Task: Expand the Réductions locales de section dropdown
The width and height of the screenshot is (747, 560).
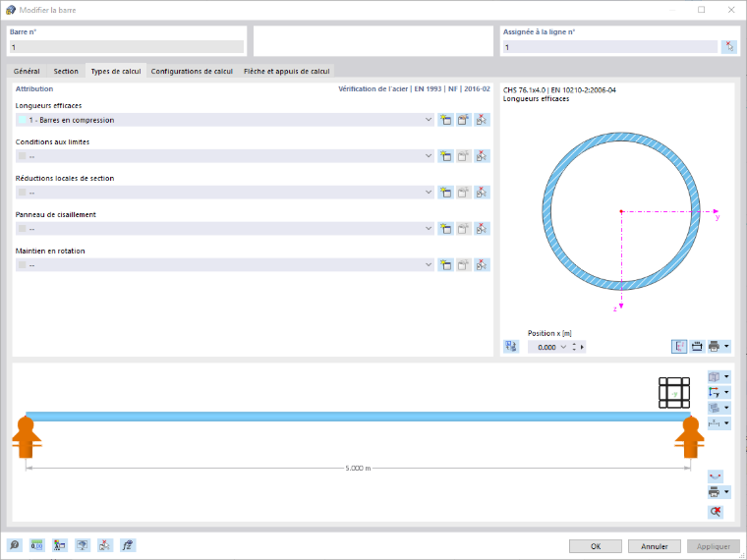Action: pyautogui.click(x=429, y=193)
